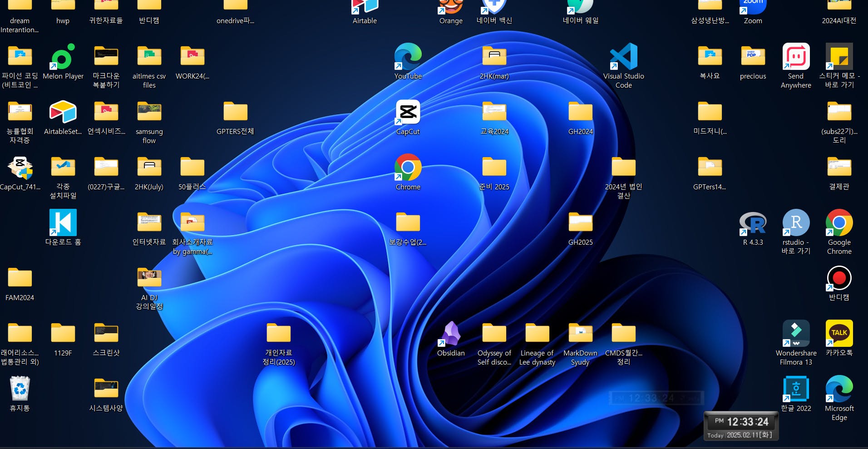The height and width of the screenshot is (449, 868).
Task: Open the precious folder
Action: point(753,57)
